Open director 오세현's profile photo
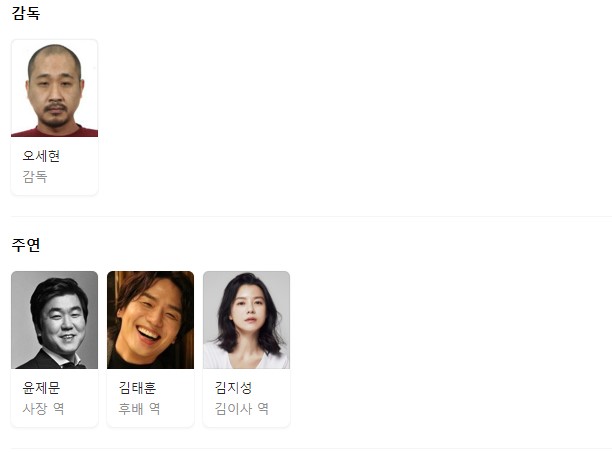Screen dimensions: 612x452 (x=54, y=88)
